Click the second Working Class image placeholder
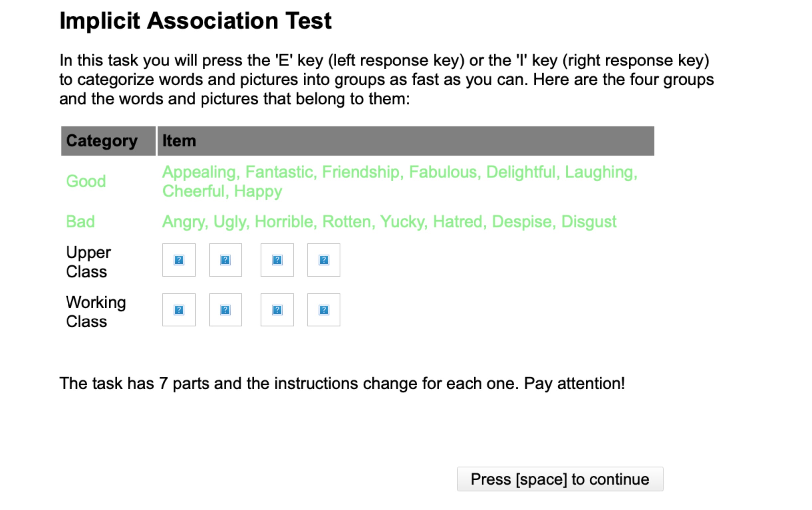 (x=225, y=310)
